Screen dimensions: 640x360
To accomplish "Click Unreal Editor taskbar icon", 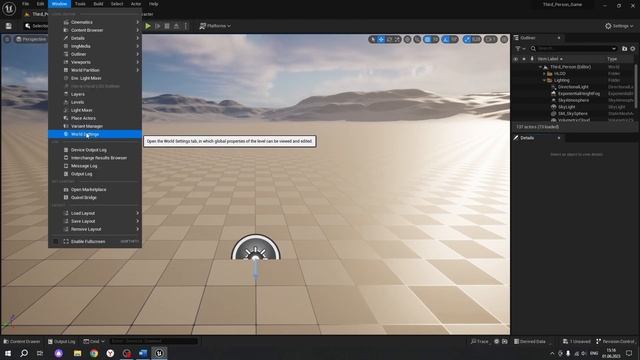I will [x=159, y=353].
